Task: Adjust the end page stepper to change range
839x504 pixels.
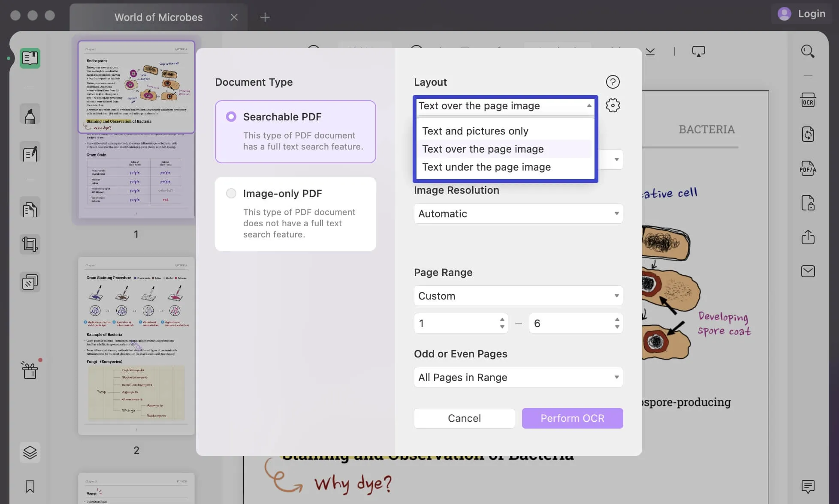Action: click(617, 323)
